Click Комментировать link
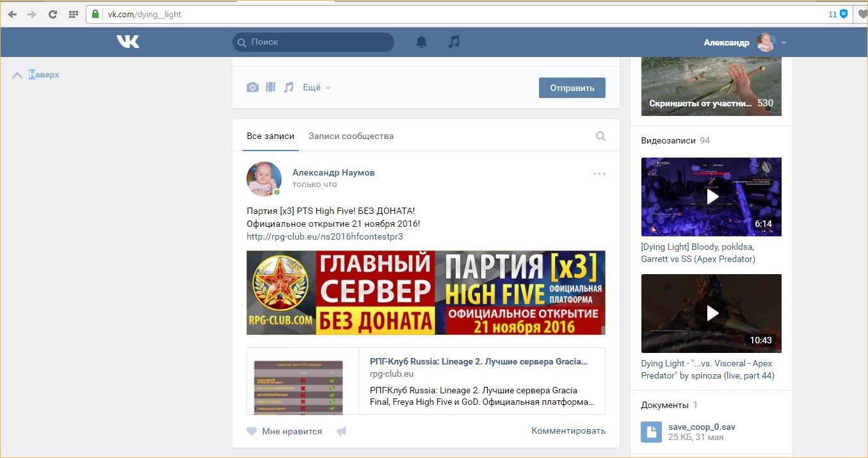 568,430
